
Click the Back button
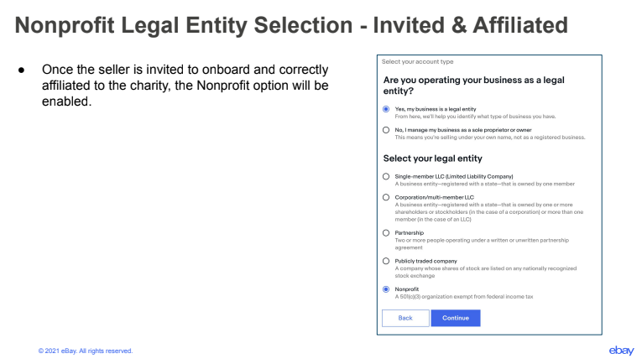coord(405,318)
